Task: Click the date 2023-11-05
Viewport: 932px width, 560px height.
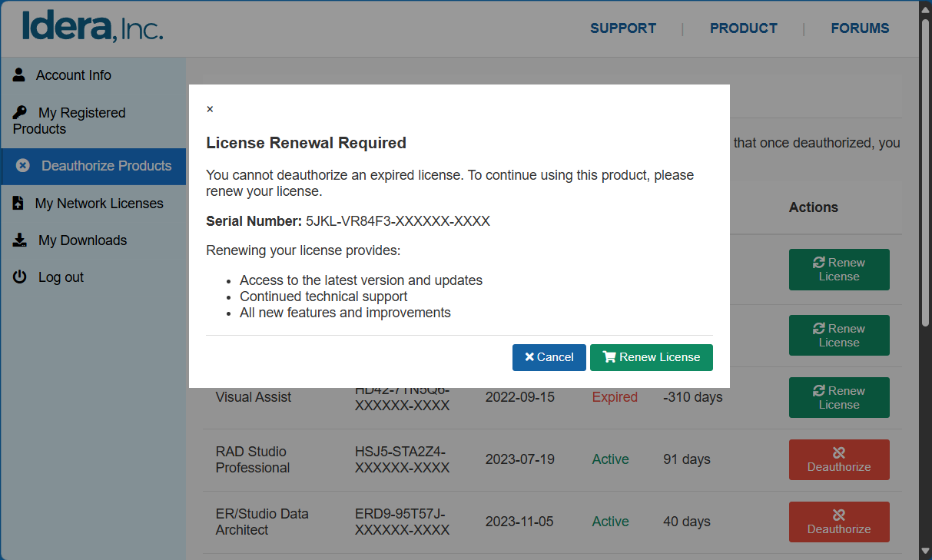Action: [x=519, y=522]
